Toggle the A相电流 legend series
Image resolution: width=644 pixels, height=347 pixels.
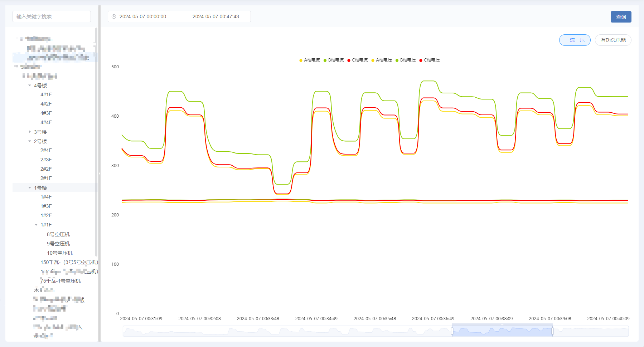[310, 60]
